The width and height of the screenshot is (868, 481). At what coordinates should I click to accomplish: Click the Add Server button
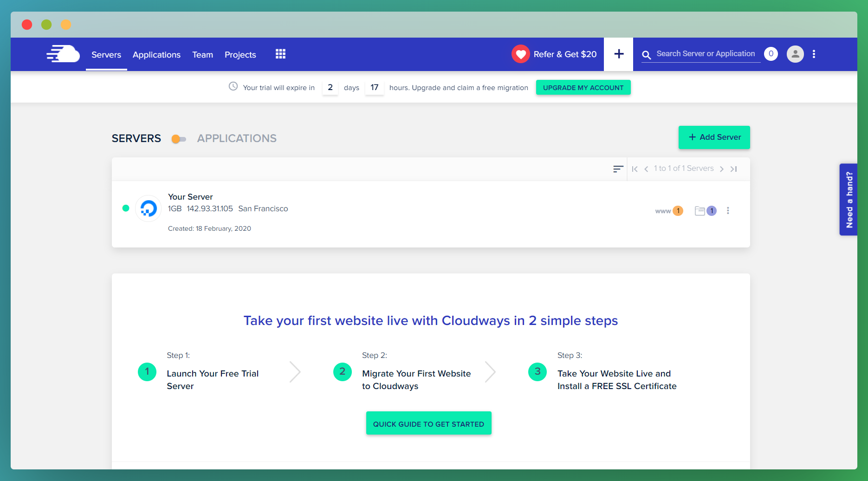[714, 137]
